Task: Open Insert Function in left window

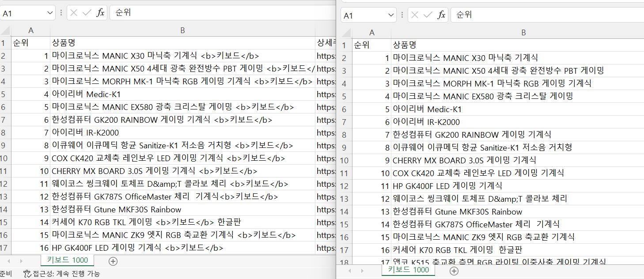Action: click(100, 13)
